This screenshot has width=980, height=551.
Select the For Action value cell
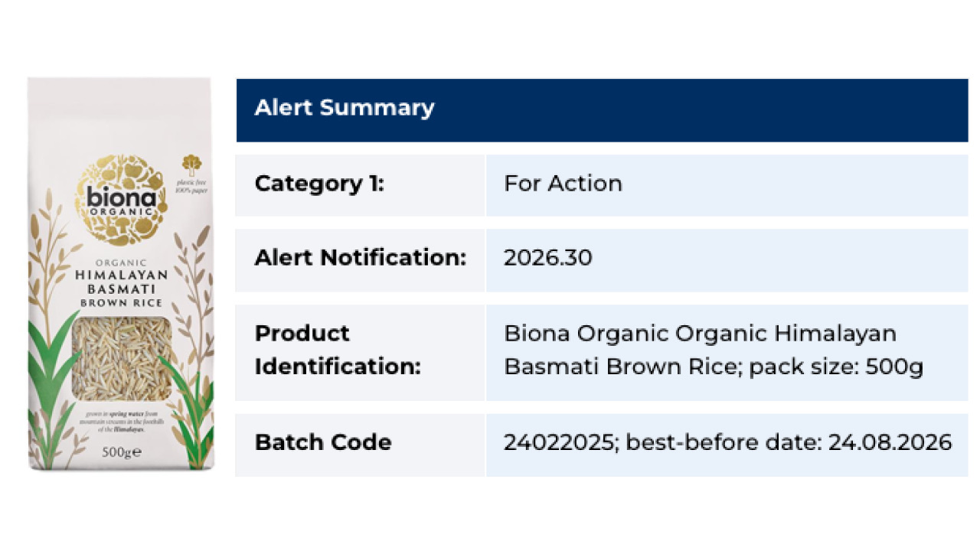727,185
